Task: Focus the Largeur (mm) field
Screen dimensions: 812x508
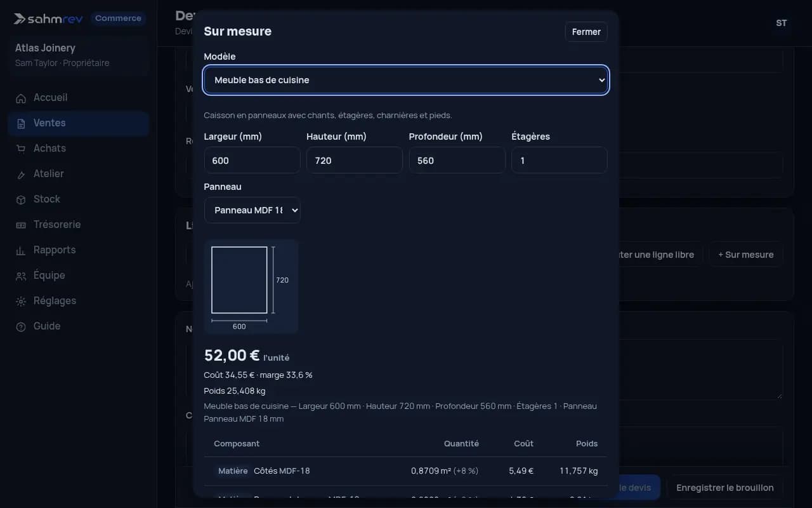Action: 252,160
